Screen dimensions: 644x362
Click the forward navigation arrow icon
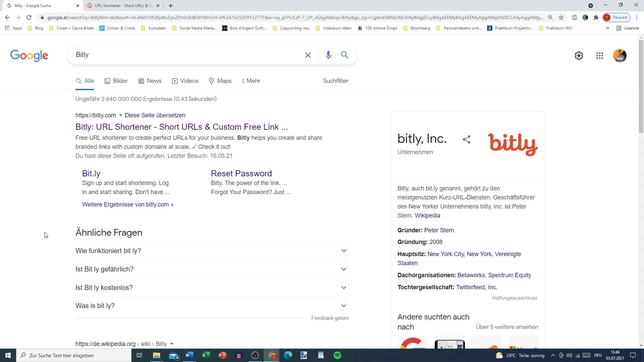tap(18, 18)
